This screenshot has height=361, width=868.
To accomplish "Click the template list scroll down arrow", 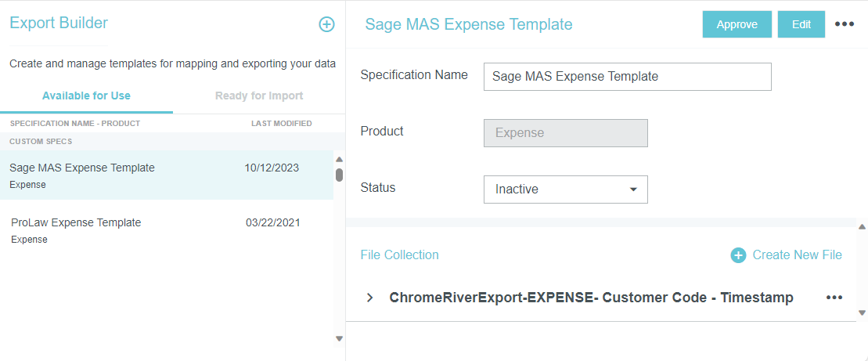I will [339, 338].
